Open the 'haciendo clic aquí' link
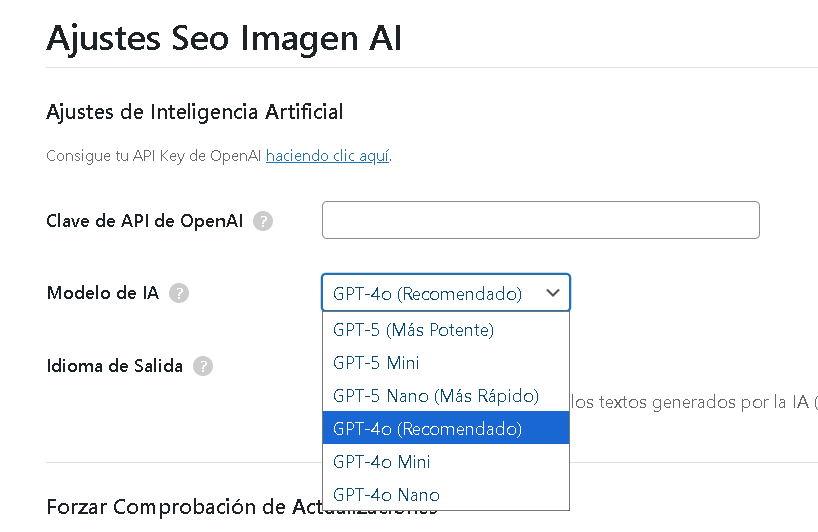The height and width of the screenshot is (532, 818). coord(327,156)
